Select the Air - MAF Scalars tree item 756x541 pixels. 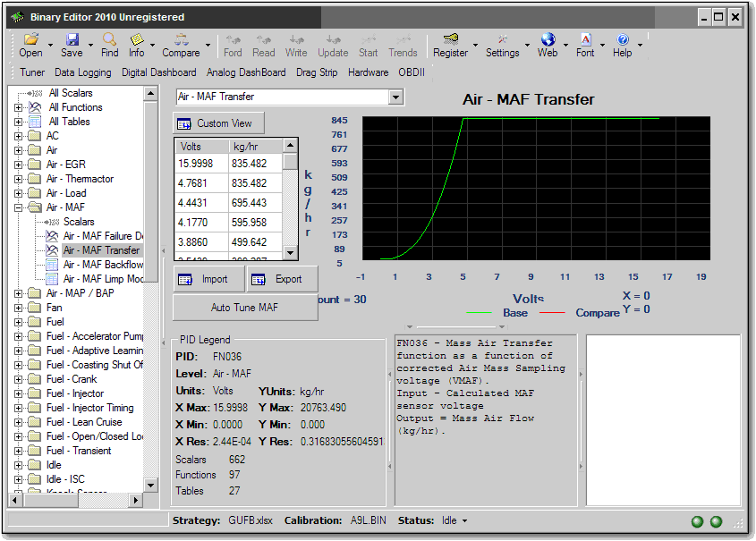(x=79, y=222)
